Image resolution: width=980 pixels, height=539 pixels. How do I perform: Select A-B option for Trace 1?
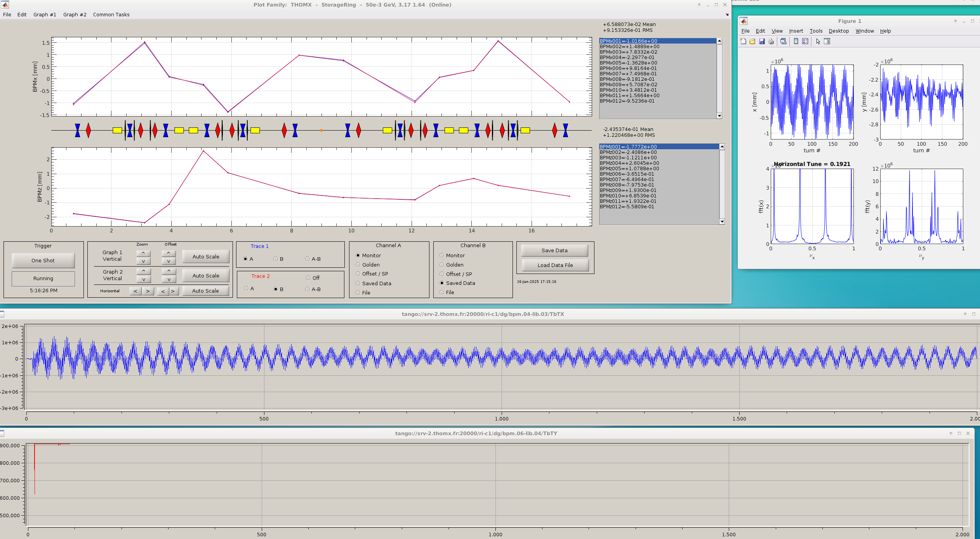click(308, 259)
